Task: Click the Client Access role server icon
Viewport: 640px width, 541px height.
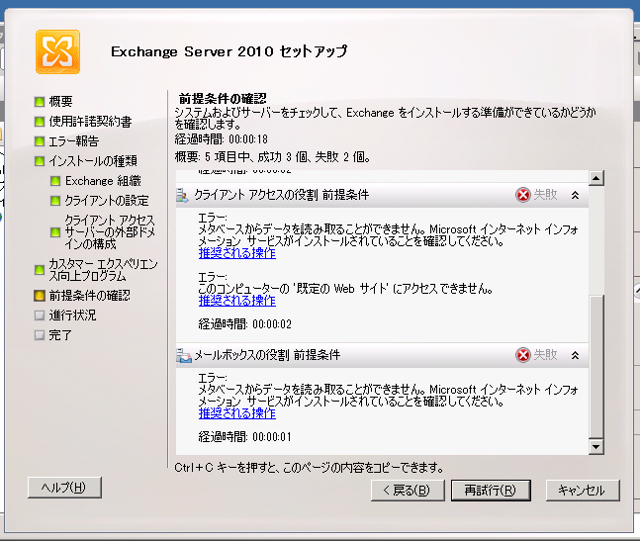Action: pyautogui.click(x=182, y=195)
